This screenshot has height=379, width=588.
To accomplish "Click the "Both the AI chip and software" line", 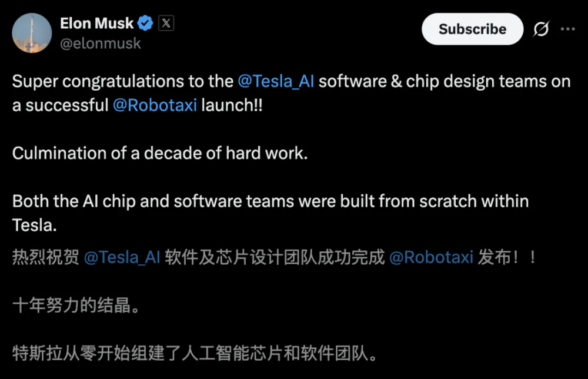I will click(176, 201).
